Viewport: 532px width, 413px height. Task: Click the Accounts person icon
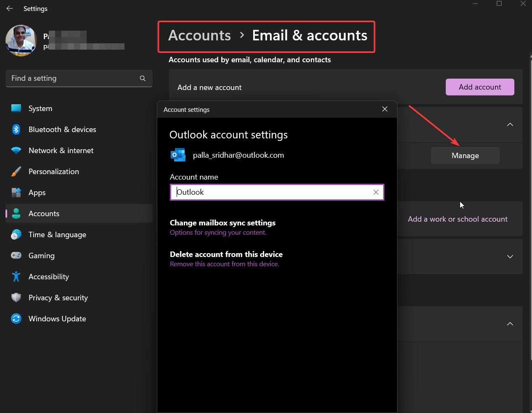pos(16,214)
